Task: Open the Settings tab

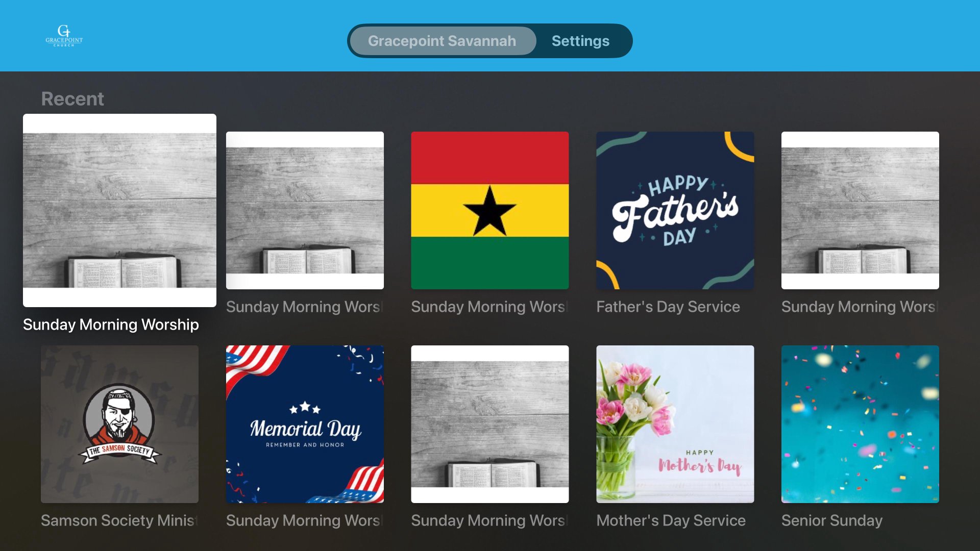Action: 580,41
